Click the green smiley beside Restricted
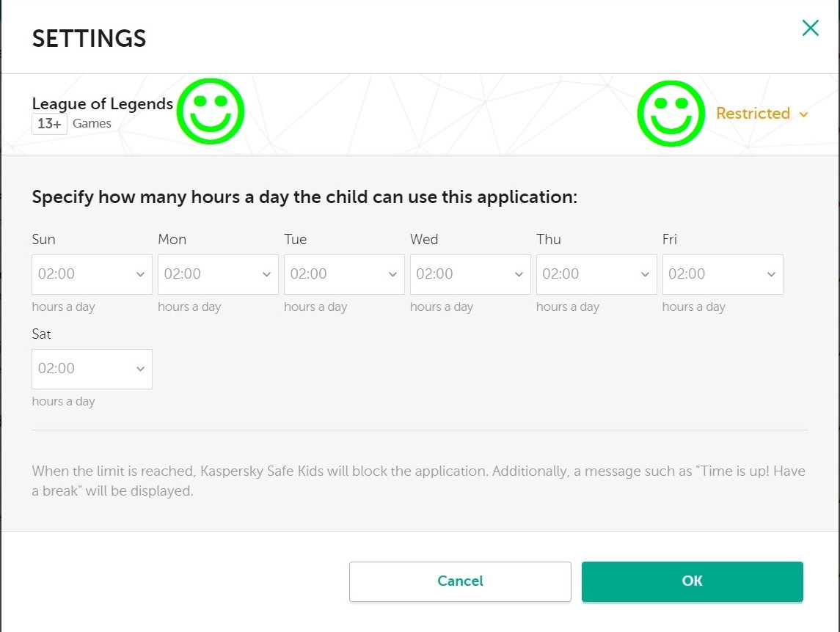Screen dimensions: 840x632 click(x=671, y=114)
